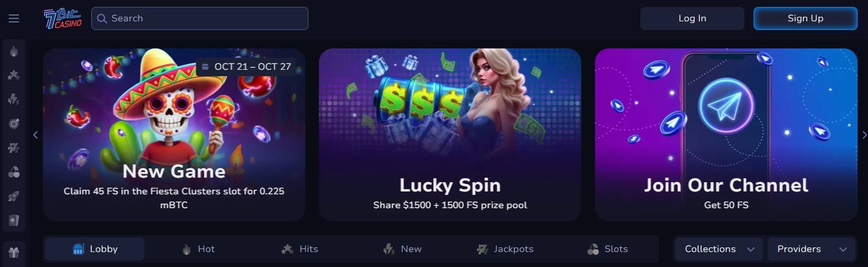Open the Hot games tab
The width and height of the screenshot is (868, 267).
(x=198, y=249)
